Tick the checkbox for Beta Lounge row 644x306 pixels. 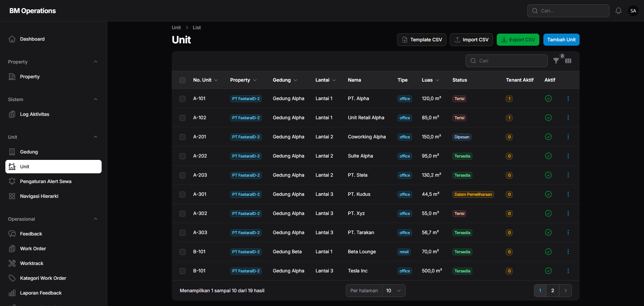click(182, 252)
